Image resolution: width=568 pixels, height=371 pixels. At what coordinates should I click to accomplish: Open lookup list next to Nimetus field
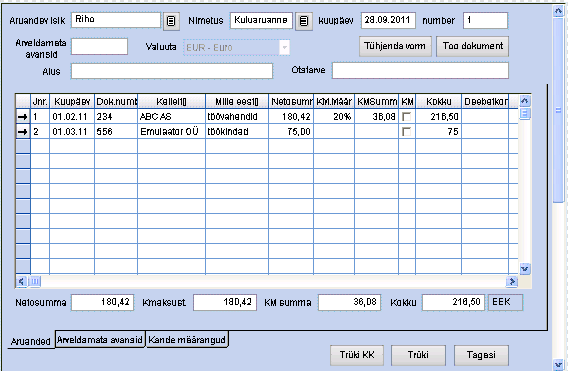(304, 21)
